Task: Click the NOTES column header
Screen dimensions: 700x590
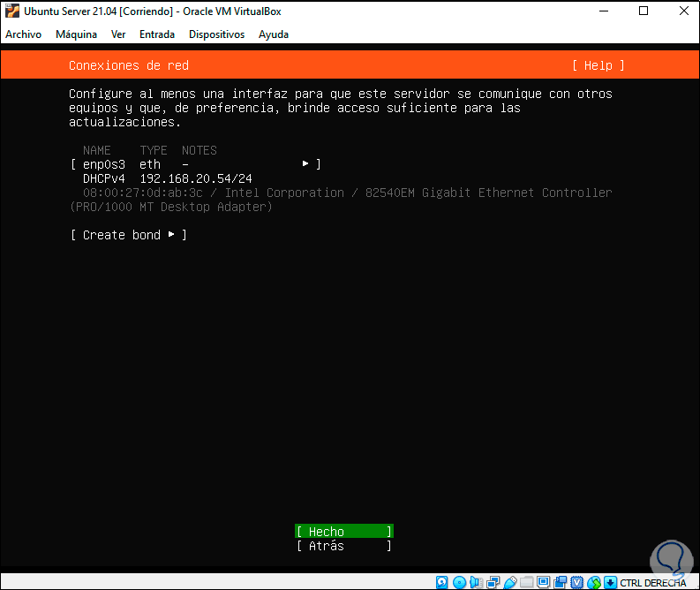Action: pyautogui.click(x=199, y=150)
